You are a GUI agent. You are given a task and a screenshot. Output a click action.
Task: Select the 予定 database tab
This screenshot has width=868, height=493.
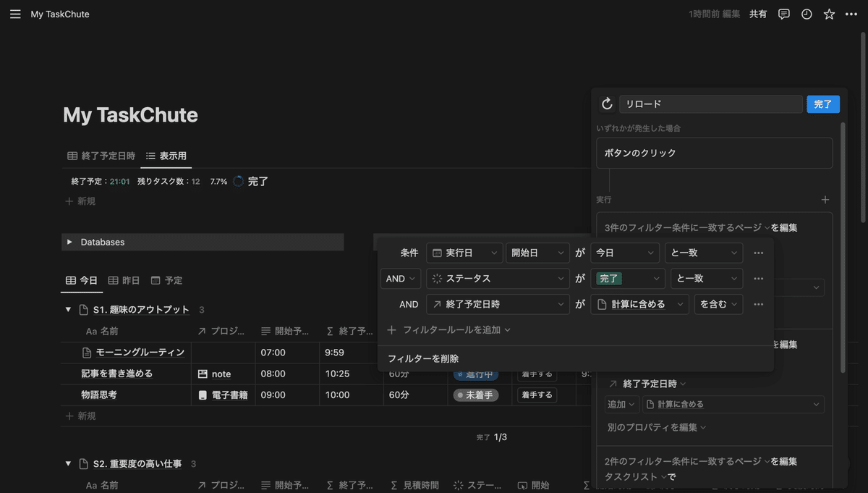(166, 280)
